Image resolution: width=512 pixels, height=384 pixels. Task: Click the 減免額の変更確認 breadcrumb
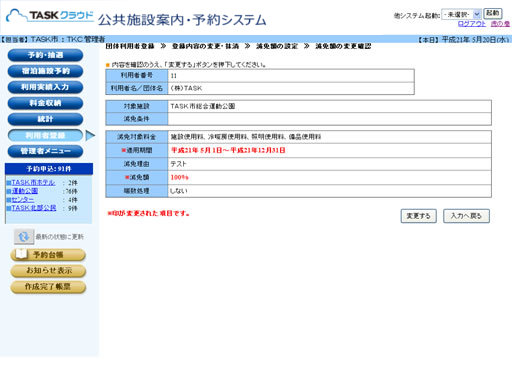coord(343,46)
